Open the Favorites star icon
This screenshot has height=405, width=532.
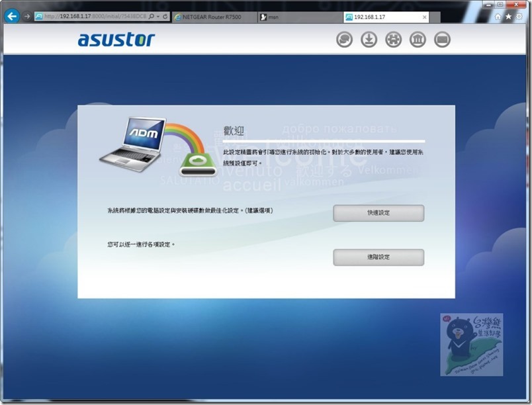click(508, 17)
